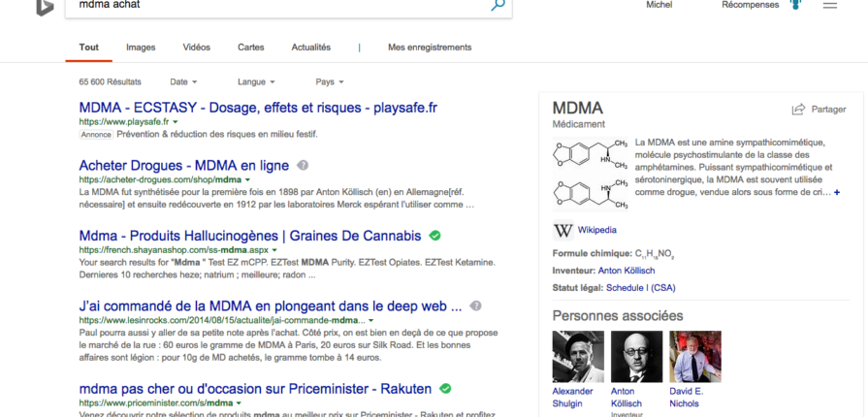
Task: Click the Bing logo icon
Action: click(x=45, y=7)
